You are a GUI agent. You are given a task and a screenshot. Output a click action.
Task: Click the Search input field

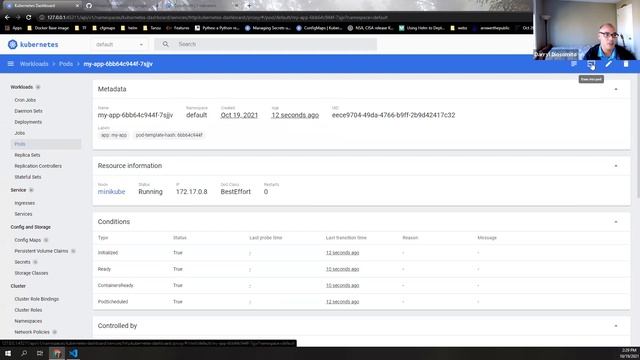(x=265, y=44)
